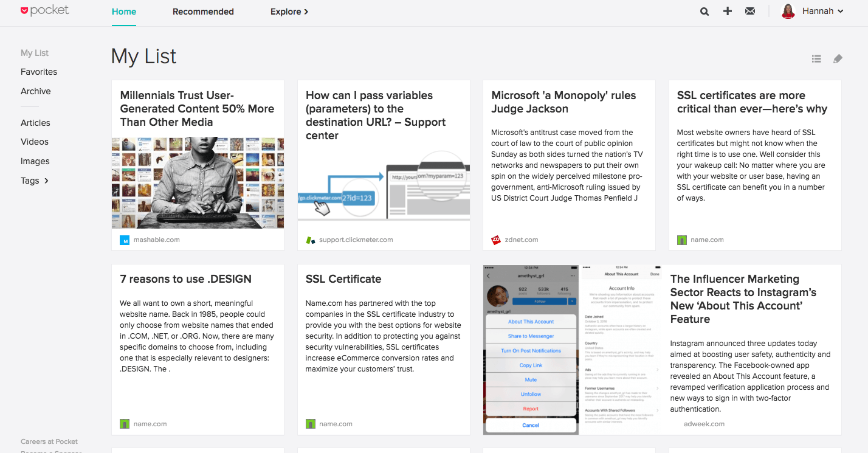Open Hannah account dropdown
Image resolution: width=868 pixels, height=453 pixels.
tap(823, 11)
